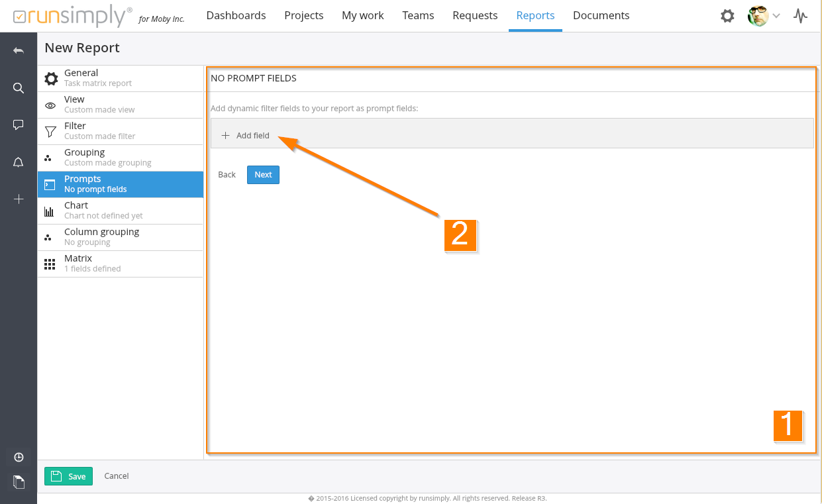The height and width of the screenshot is (504, 822).
Task: Expand the user avatar dropdown menu
Action: 764,16
